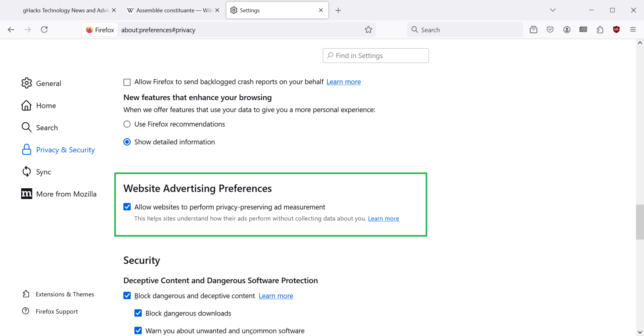Open the tab list dropdown

pos(553,10)
